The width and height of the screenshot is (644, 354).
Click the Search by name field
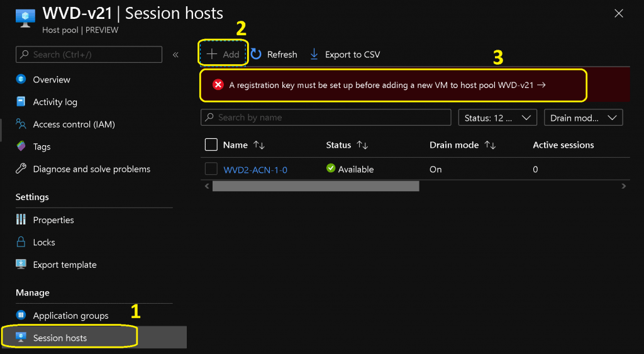click(326, 118)
